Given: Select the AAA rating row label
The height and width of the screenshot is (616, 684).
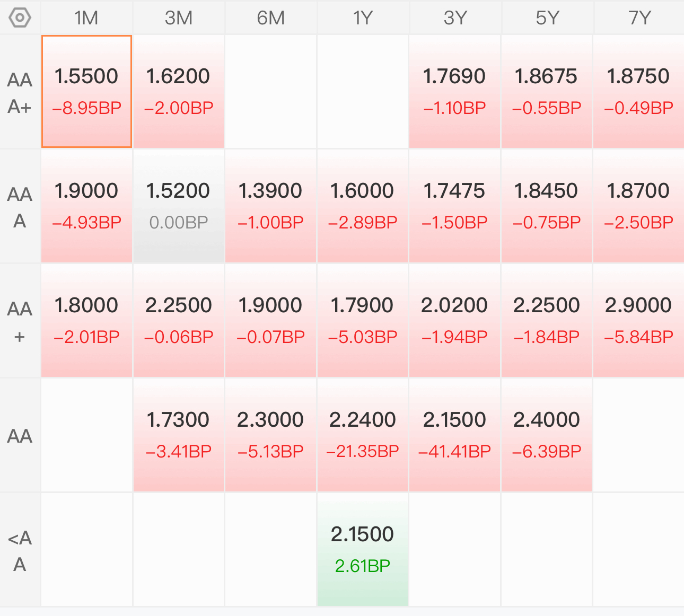Looking at the screenshot, I should (20, 207).
